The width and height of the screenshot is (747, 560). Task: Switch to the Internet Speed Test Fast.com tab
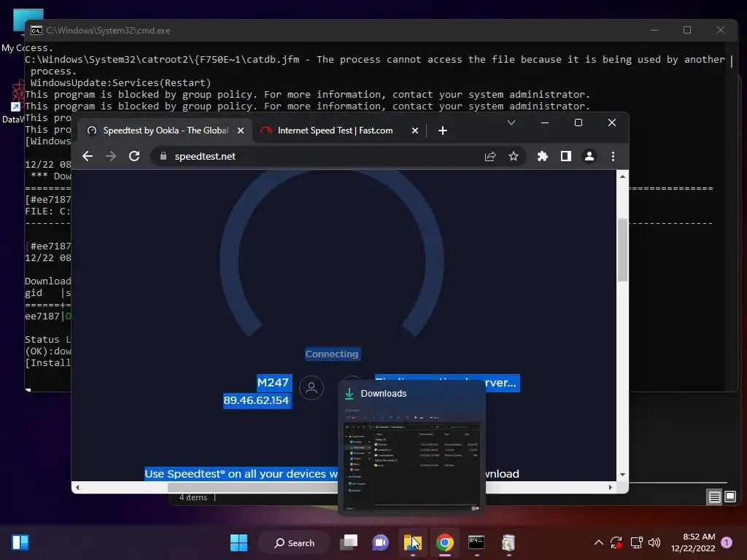tap(335, 131)
